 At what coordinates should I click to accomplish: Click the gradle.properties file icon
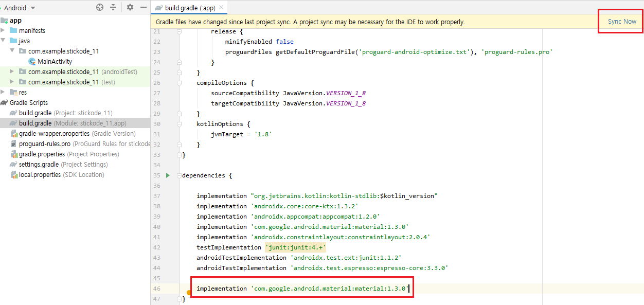(13, 154)
